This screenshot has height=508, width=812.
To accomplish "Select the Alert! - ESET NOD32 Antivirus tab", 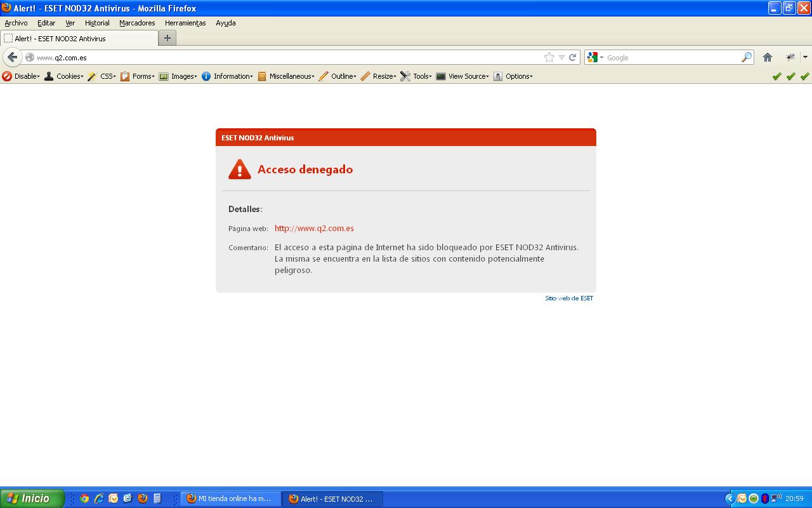I will point(78,38).
